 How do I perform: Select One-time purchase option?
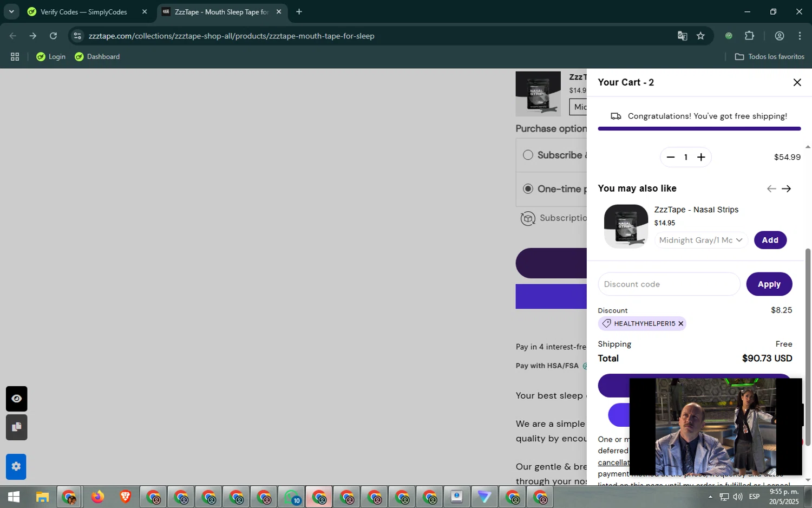[528, 188]
